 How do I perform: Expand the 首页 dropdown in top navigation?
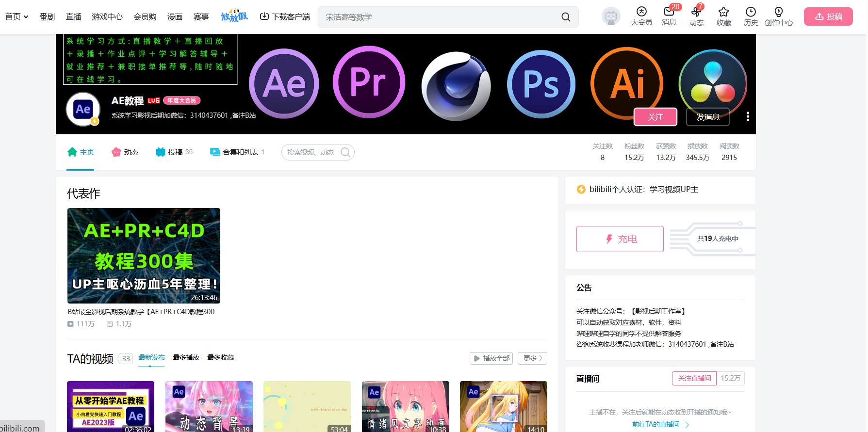pyautogui.click(x=17, y=16)
